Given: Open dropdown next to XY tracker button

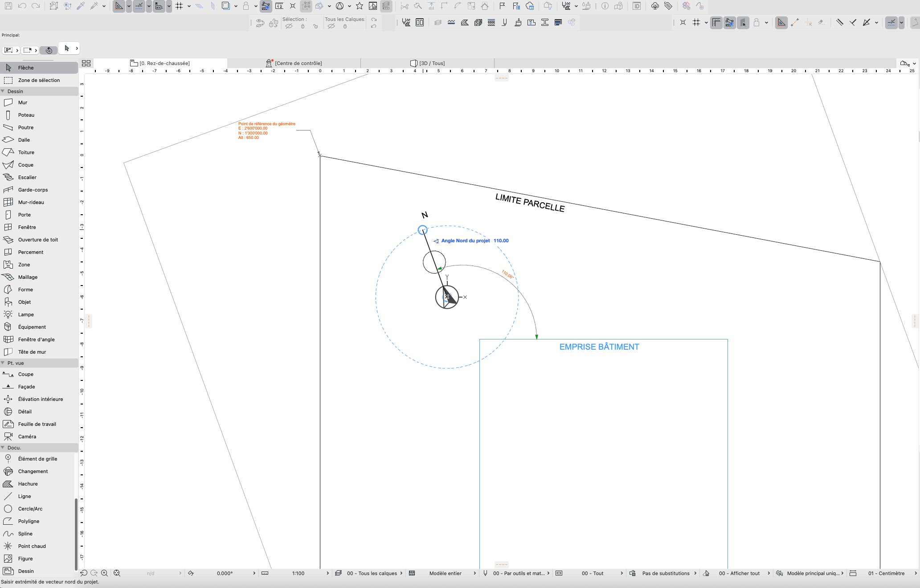Looking at the screenshot, I should 169,6.
